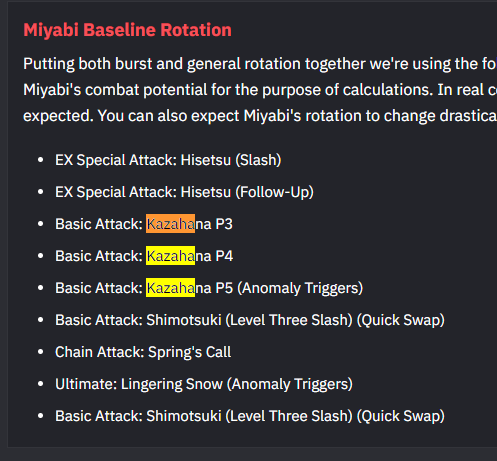Click bullet point before Chain Attack line
The width and height of the screenshot is (497, 461).
41,352
